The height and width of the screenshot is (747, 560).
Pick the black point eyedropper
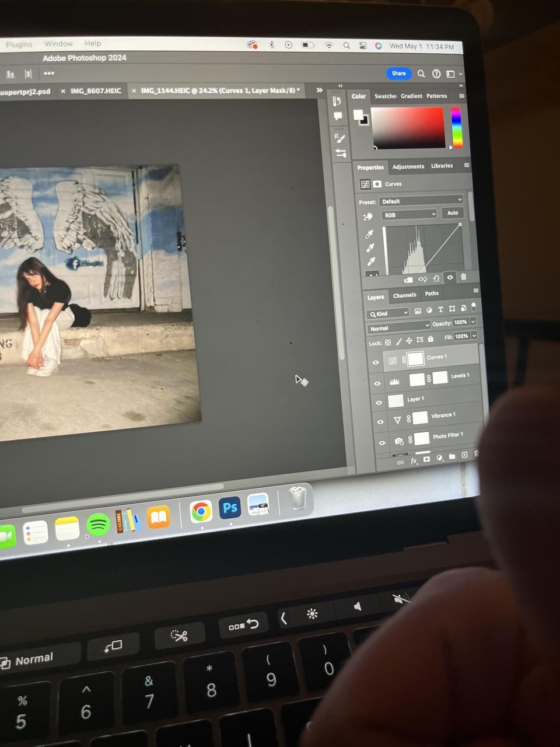pyautogui.click(x=369, y=234)
